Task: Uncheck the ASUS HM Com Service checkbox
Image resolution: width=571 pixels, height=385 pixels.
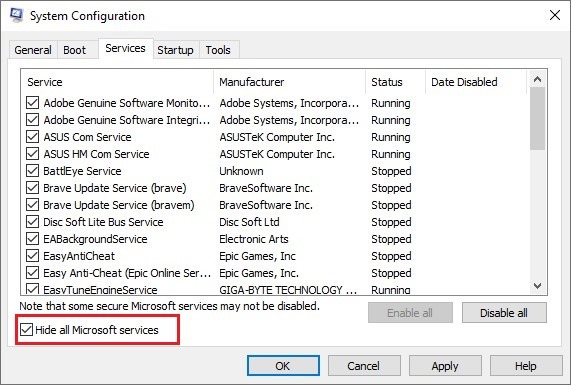Action: pos(32,154)
